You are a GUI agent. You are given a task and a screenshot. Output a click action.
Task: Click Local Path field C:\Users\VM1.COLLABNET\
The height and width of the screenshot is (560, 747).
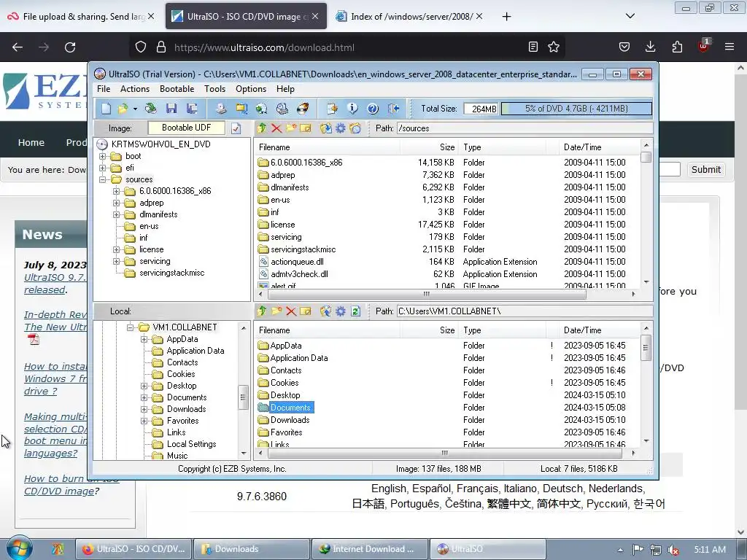(525, 311)
